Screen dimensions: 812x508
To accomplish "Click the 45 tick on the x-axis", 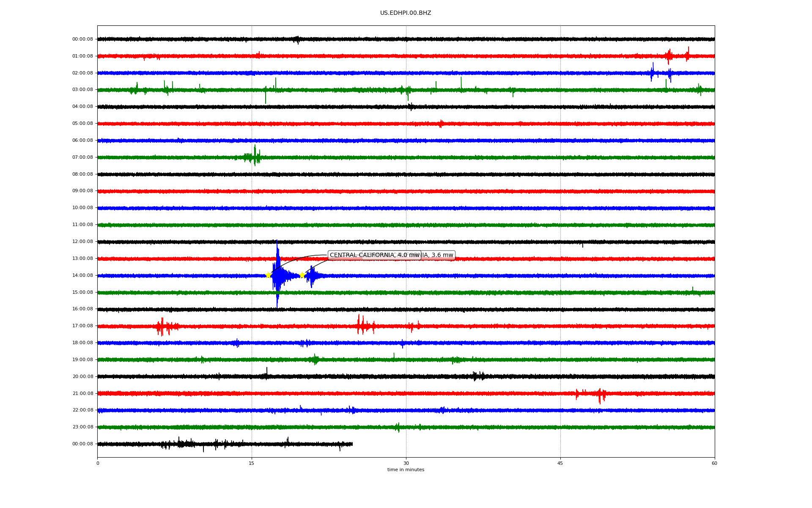I will pyautogui.click(x=560, y=464).
